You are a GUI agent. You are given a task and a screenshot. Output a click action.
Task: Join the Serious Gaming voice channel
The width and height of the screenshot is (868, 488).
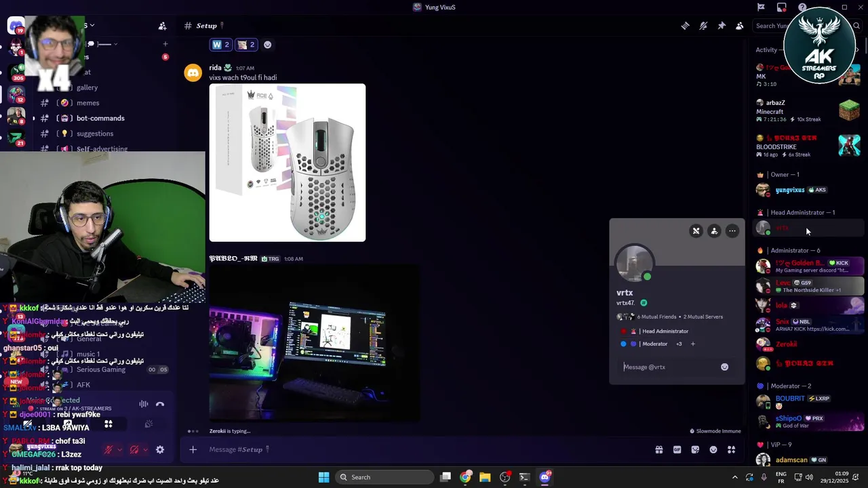click(x=101, y=369)
